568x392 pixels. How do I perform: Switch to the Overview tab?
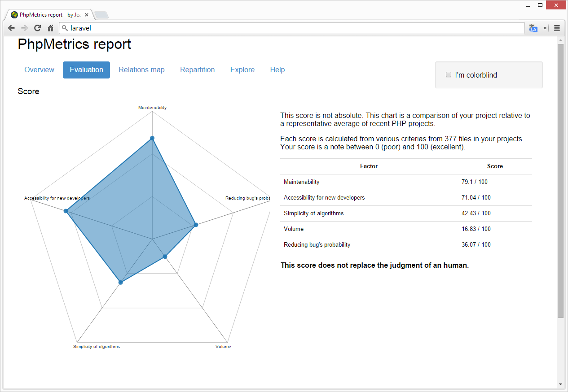(x=39, y=70)
